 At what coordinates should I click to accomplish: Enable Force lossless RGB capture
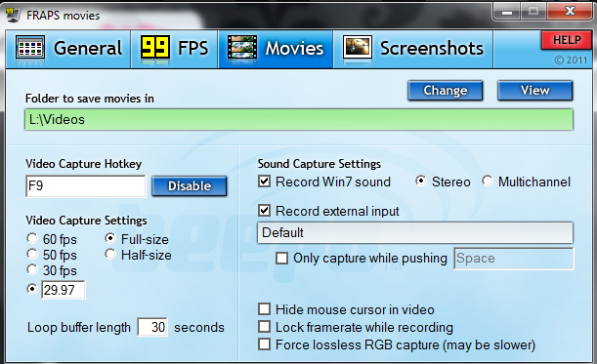[264, 344]
